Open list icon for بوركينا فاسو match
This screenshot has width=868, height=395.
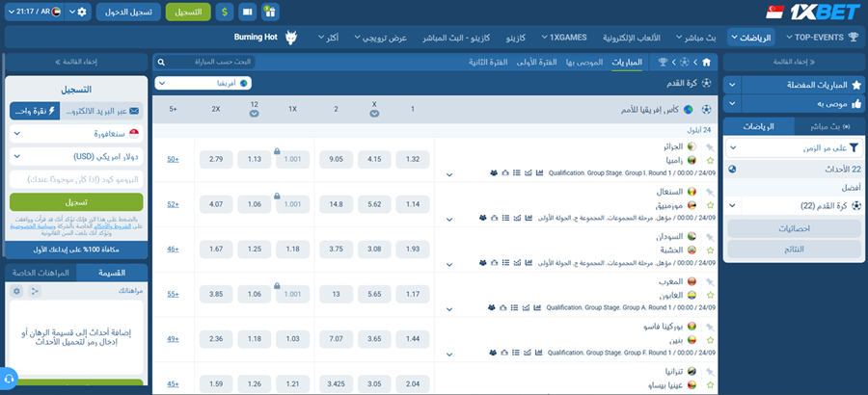pos(517,353)
